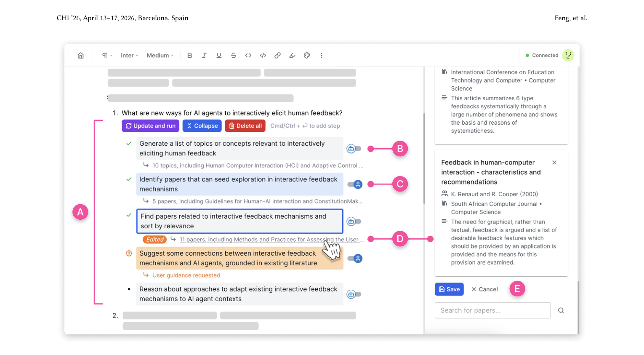Click the editor vertical scrollbar

(x=424, y=159)
